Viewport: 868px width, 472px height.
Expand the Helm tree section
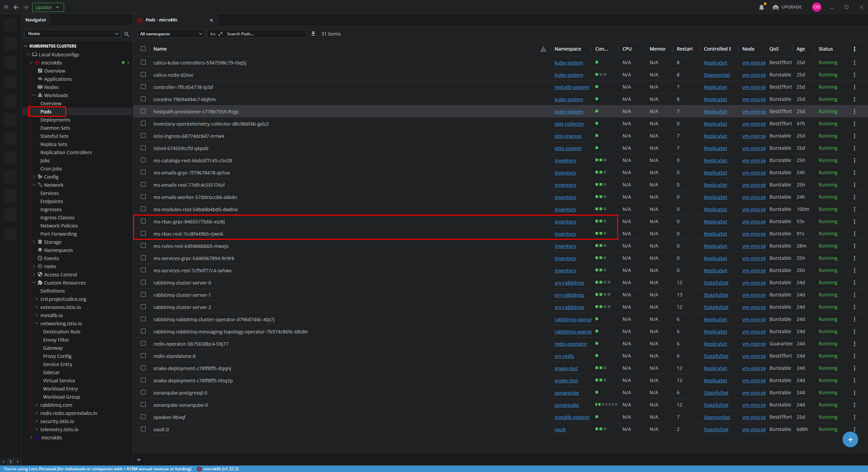click(34, 266)
